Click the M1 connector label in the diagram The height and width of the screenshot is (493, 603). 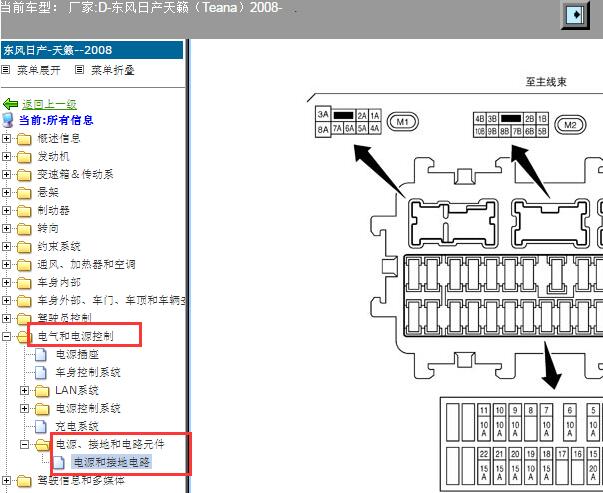pos(402,122)
